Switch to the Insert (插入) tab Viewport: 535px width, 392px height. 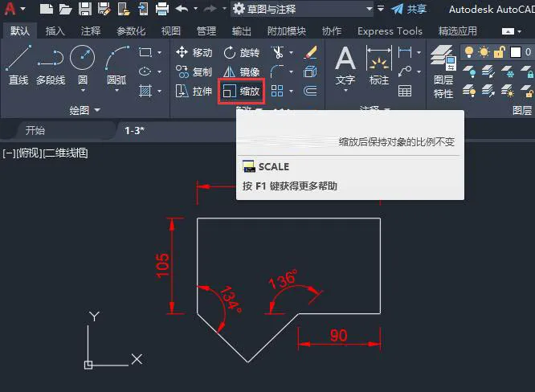coord(55,31)
